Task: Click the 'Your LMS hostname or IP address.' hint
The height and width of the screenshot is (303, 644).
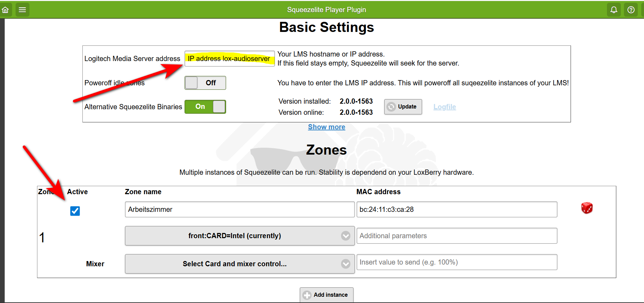Action: [331, 54]
